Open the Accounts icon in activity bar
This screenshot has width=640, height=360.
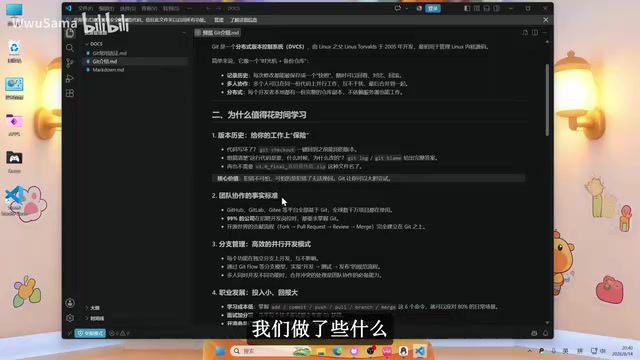point(70,303)
